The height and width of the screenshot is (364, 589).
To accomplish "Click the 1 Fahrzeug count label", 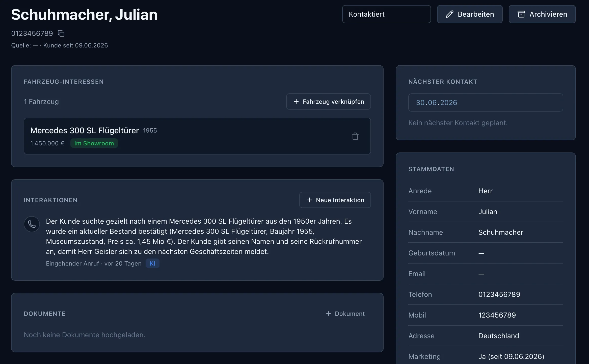I will click(x=41, y=101).
